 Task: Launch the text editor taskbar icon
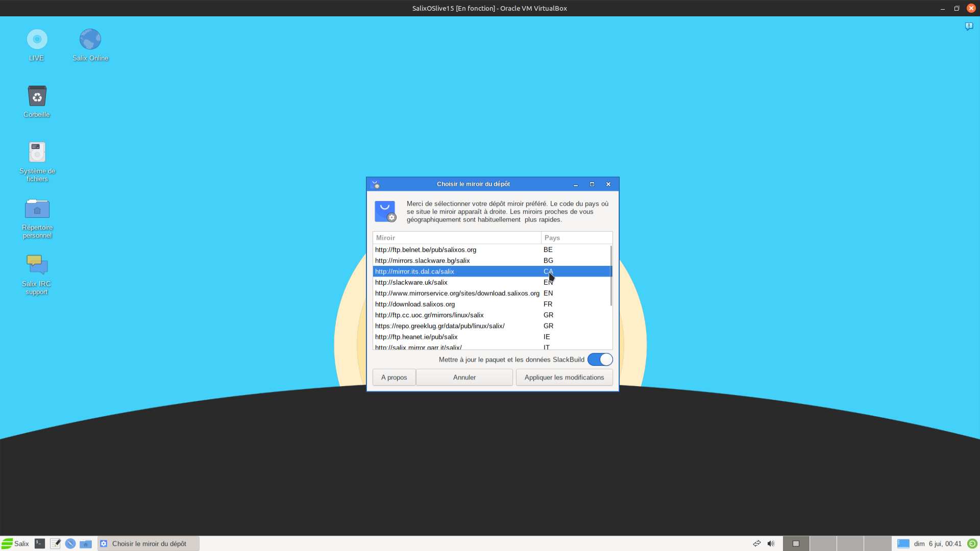pos(55,543)
